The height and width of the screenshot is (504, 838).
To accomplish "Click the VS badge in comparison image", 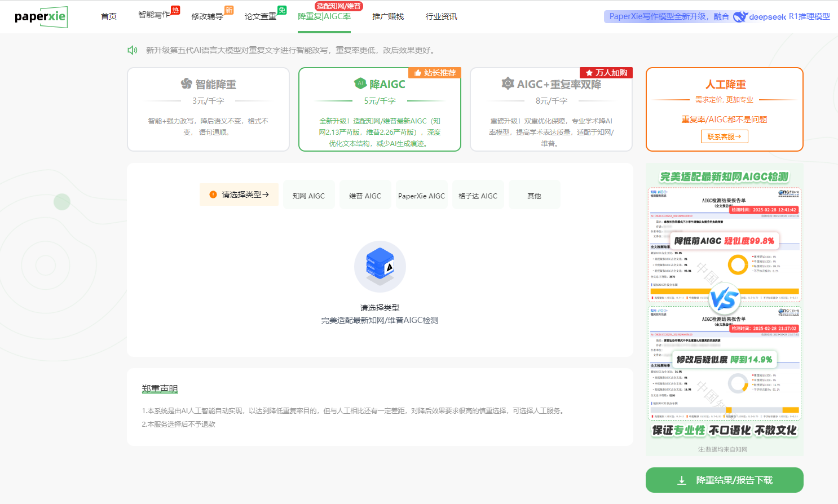I will click(x=724, y=299).
